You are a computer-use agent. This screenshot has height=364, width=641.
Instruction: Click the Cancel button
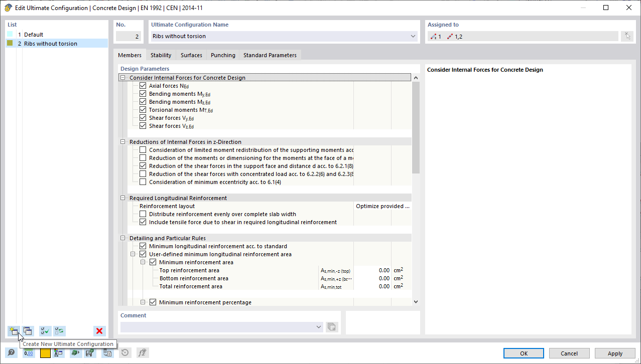click(569, 353)
